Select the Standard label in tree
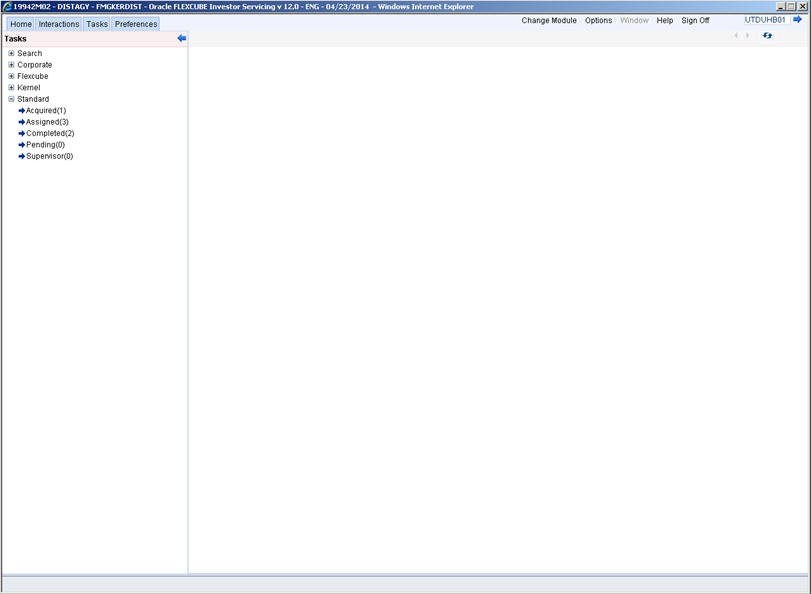The height and width of the screenshot is (594, 811). (33, 99)
